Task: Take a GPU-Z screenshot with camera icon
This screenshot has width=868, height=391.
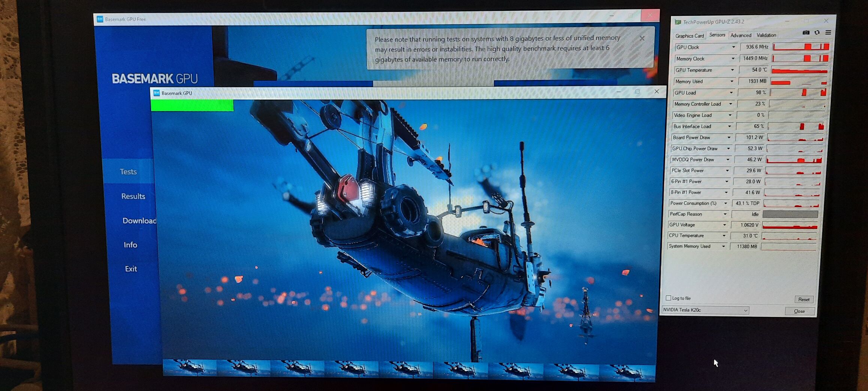Action: [806, 33]
